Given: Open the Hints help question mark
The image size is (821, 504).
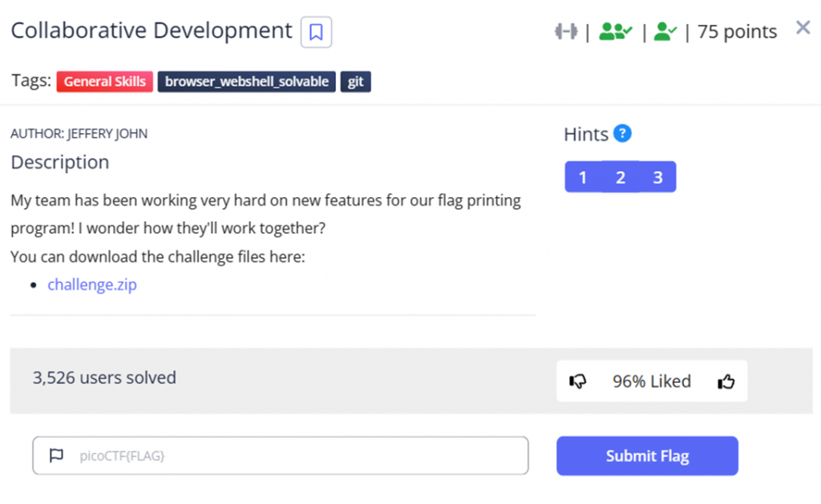Looking at the screenshot, I should [x=622, y=134].
